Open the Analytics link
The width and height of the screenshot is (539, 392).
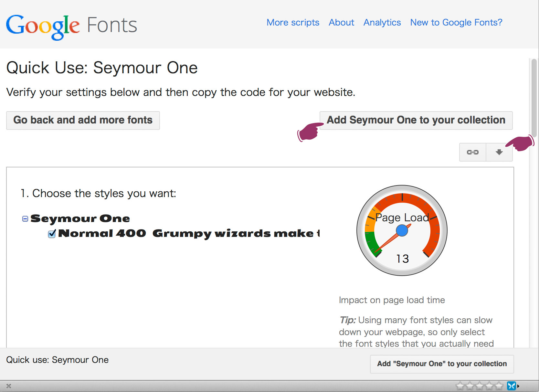[x=382, y=23]
